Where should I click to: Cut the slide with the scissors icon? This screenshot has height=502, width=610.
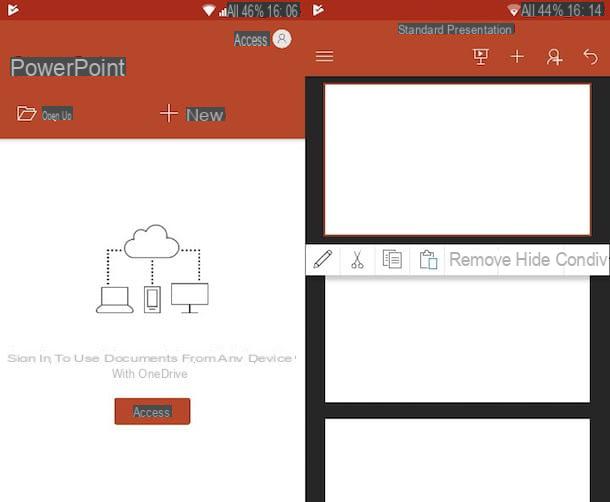357,260
